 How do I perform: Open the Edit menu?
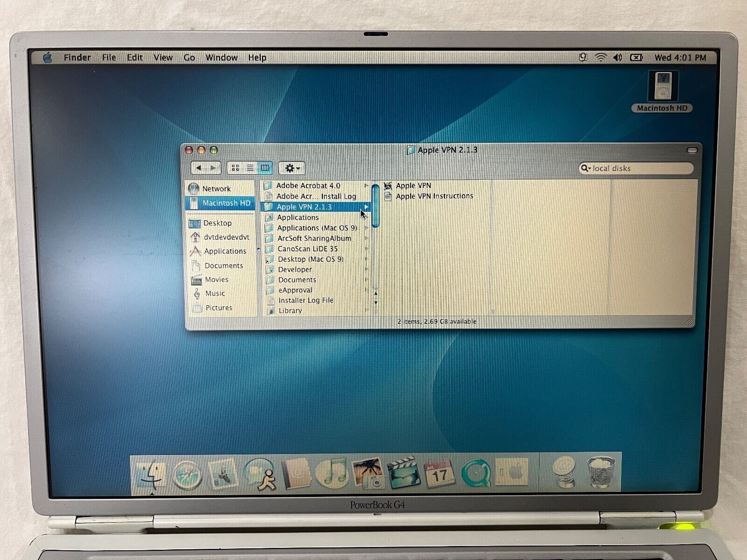[x=134, y=57]
